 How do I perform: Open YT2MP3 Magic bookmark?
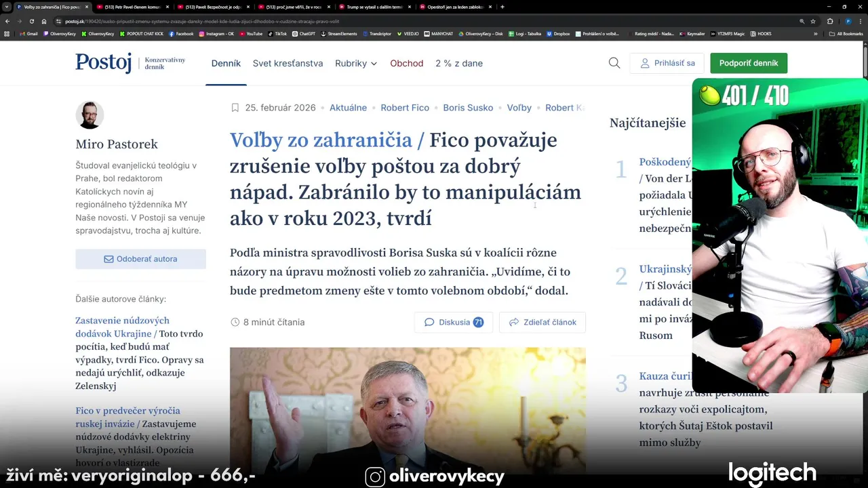(727, 33)
